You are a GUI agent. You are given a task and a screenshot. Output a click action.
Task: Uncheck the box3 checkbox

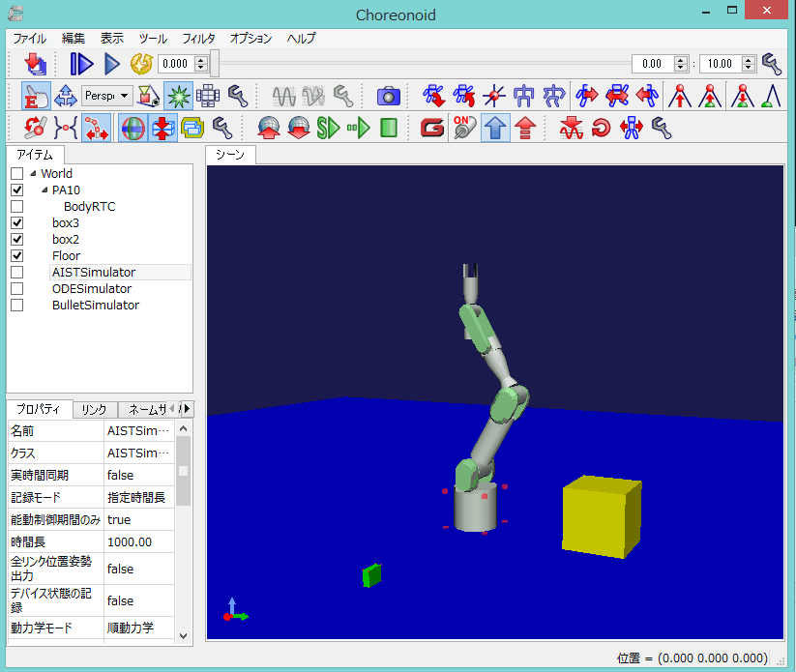pyautogui.click(x=16, y=222)
